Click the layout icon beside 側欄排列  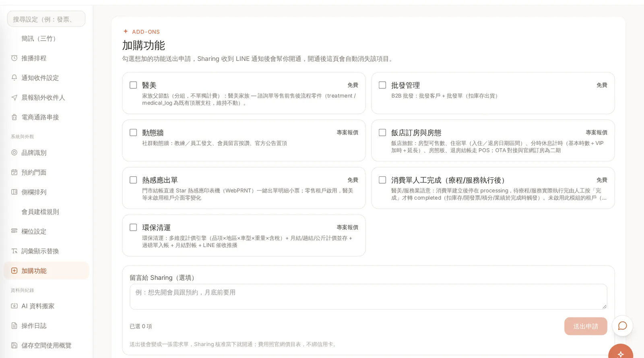tap(14, 192)
